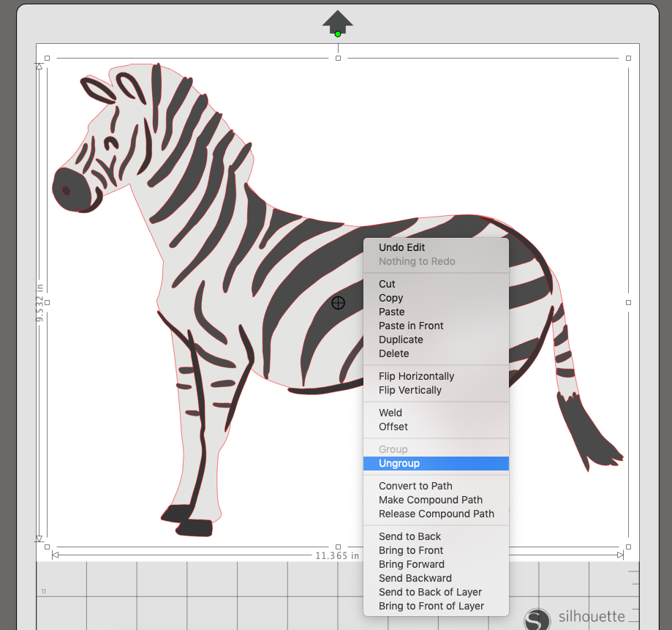Click the top-center selection resize handle
This screenshot has width=672, height=630.
pyautogui.click(x=338, y=58)
